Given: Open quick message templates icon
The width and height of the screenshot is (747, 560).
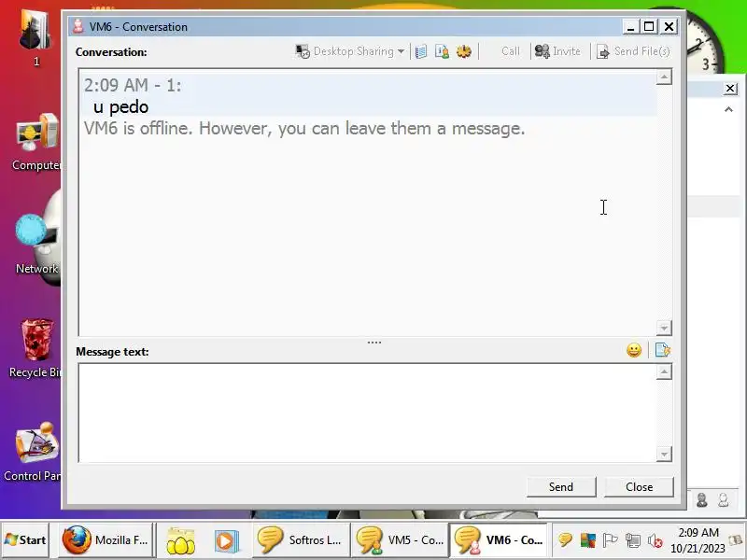Looking at the screenshot, I should pos(662,351).
